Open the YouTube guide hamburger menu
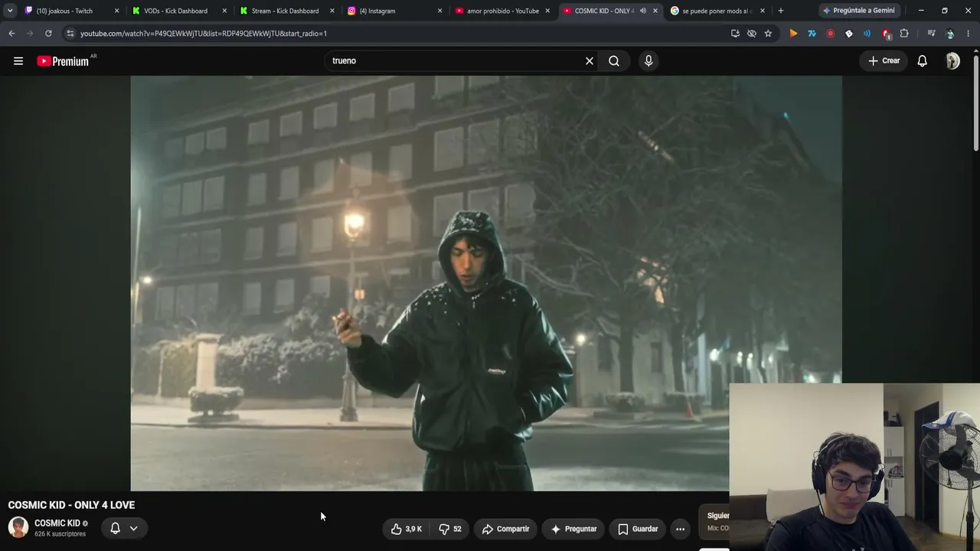The height and width of the screenshot is (551, 980). pos(18,61)
